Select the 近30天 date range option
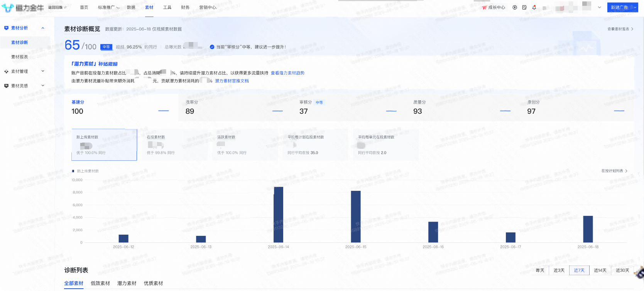The width and height of the screenshot is (644, 291). [x=622, y=271]
